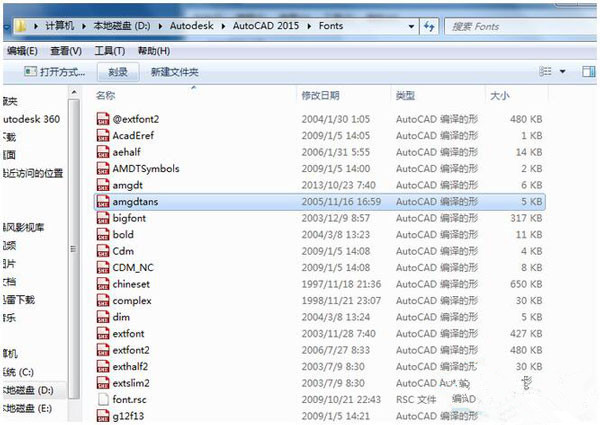Select the 暴风影视库 sidebar item
The width and height of the screenshot is (600, 425).
point(23,227)
